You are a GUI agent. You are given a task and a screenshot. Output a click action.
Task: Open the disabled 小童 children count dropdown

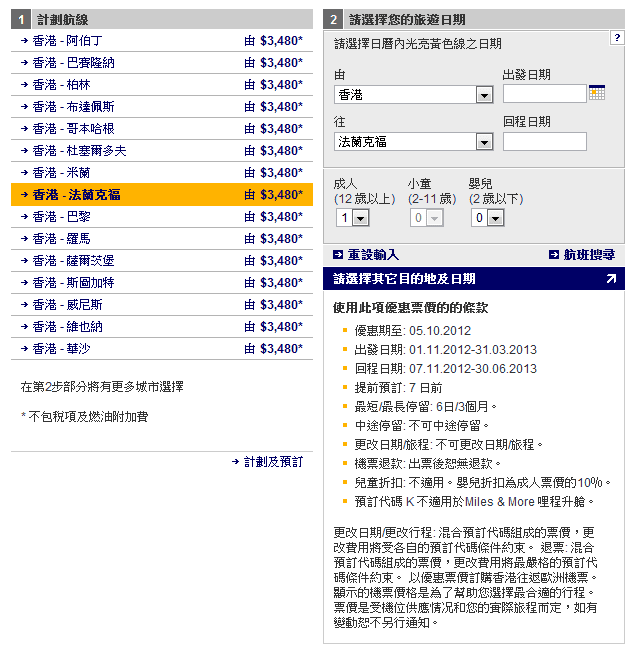(434, 218)
